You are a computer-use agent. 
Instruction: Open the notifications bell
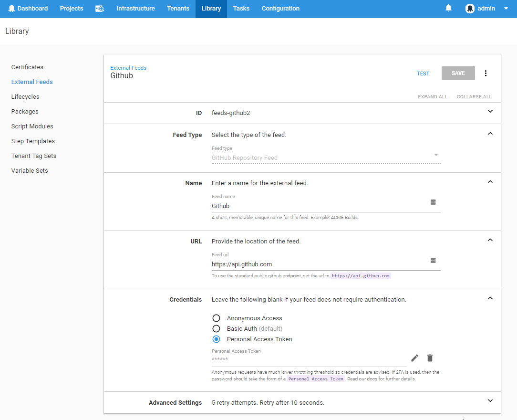point(448,8)
